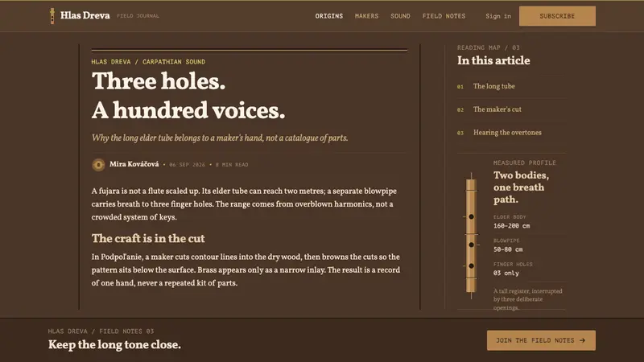Click the 'Two bodies, one breath path.' heading

click(521, 187)
